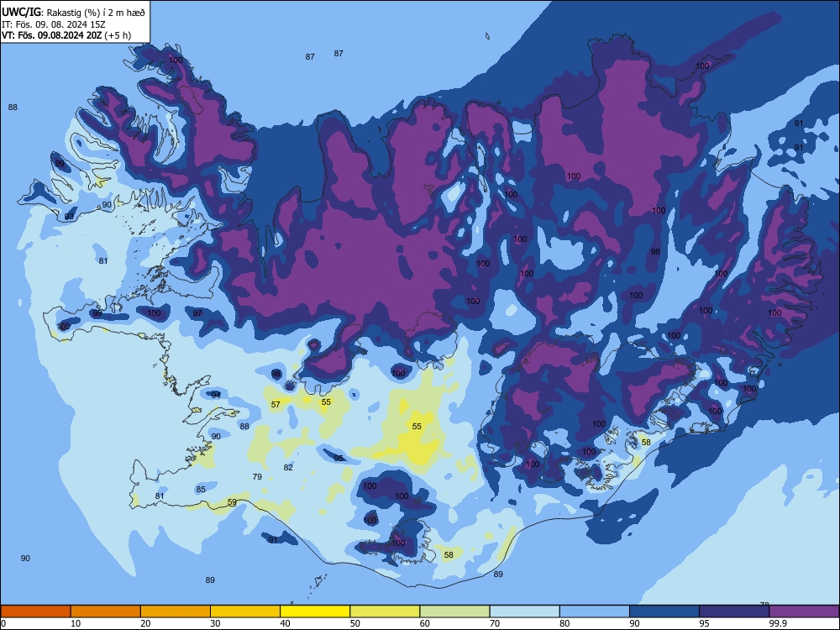
Task: Click the pale blue 70–80 legend swatch
Action: point(524,612)
